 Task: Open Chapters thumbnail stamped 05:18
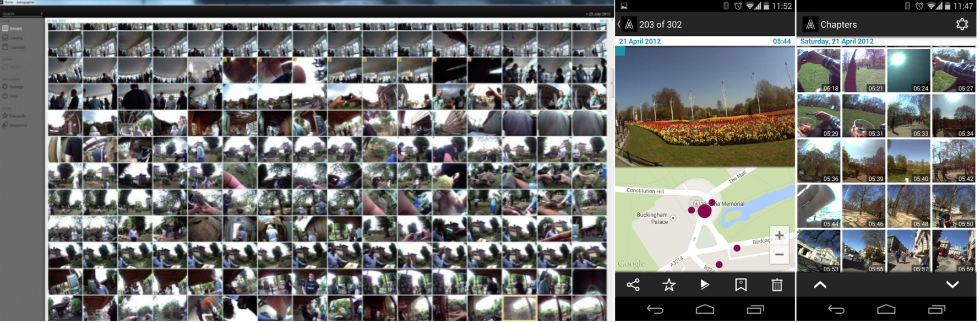[819, 71]
